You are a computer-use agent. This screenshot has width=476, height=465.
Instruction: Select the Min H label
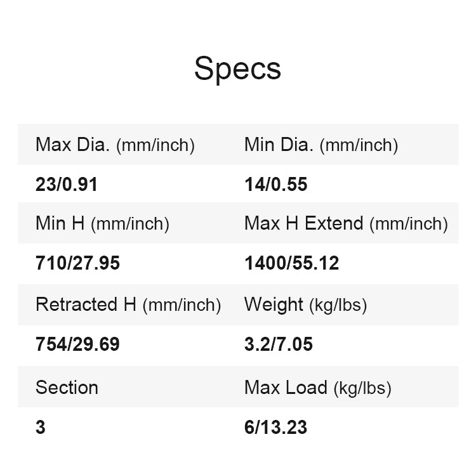point(61,223)
